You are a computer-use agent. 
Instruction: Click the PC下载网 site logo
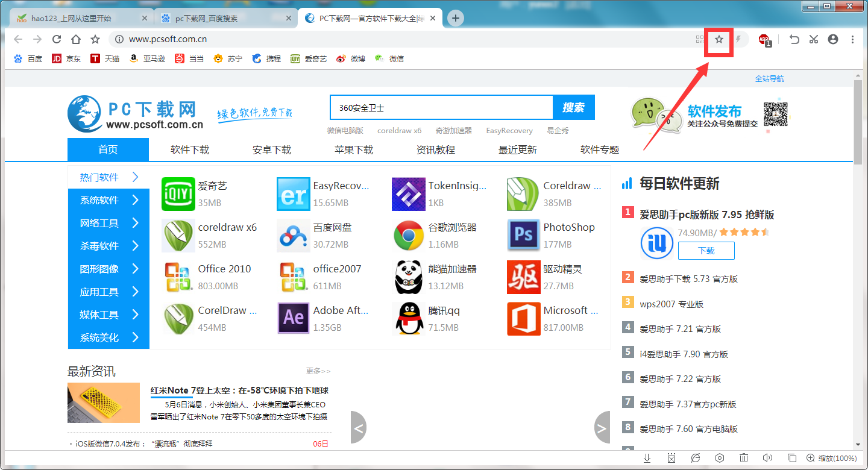pyautogui.click(x=136, y=113)
